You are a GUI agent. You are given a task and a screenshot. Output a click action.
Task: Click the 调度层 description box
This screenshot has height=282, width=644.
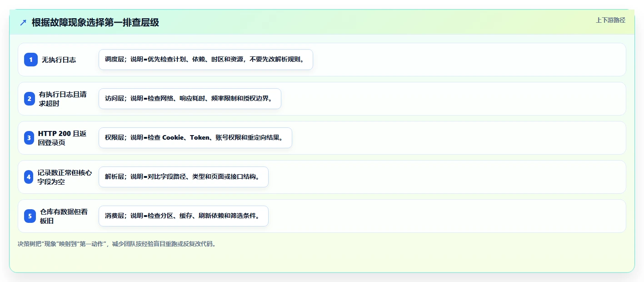pos(206,60)
